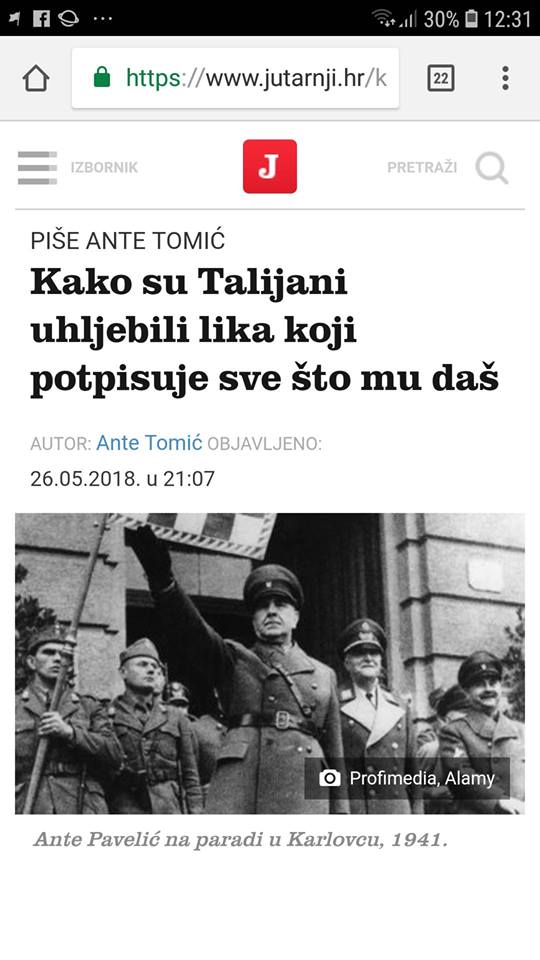
Task: Tap the Wi-Fi signal icon
Action: point(384,19)
